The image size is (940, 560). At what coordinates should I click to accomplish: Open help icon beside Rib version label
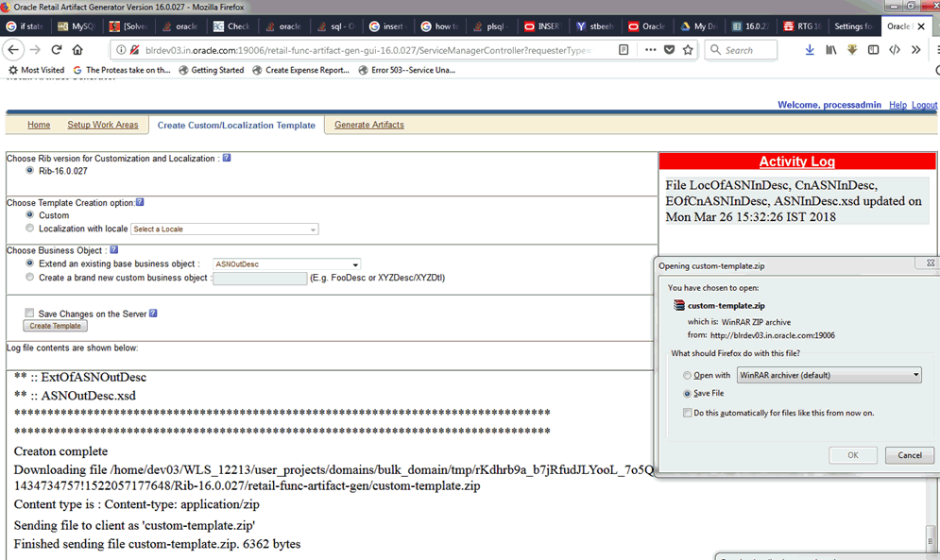[x=227, y=158]
